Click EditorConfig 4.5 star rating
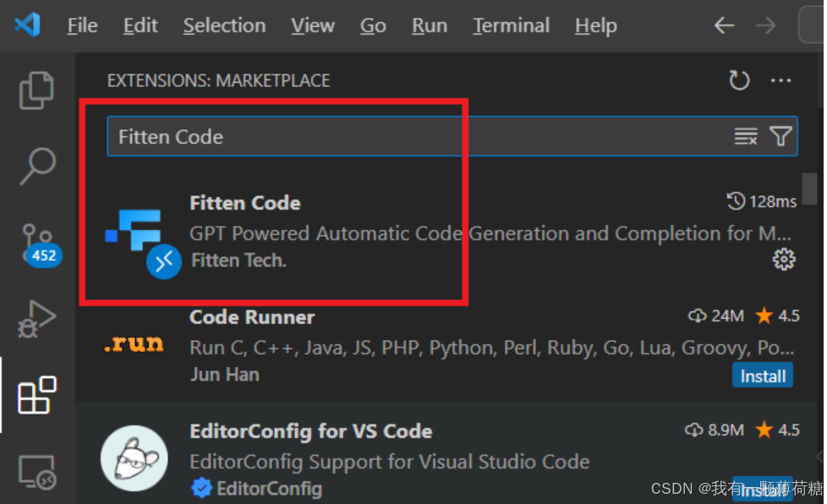The width and height of the screenshot is (827, 504). pyautogui.click(x=777, y=430)
